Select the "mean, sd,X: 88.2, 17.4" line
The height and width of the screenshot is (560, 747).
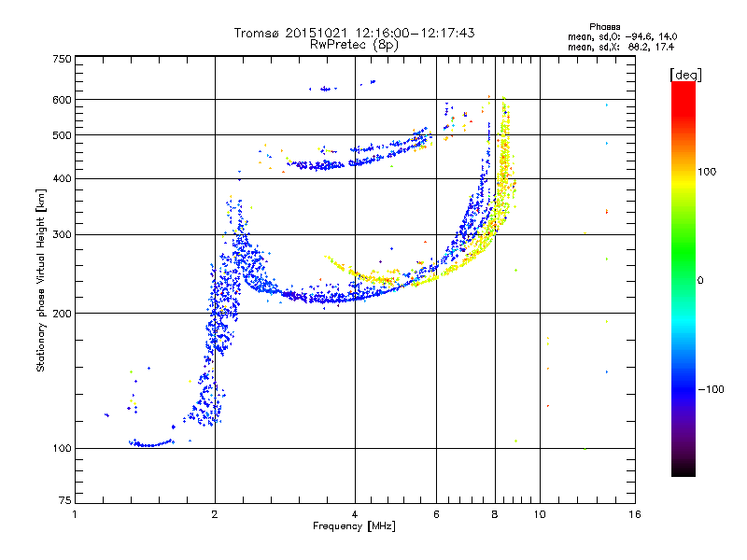coord(620,48)
